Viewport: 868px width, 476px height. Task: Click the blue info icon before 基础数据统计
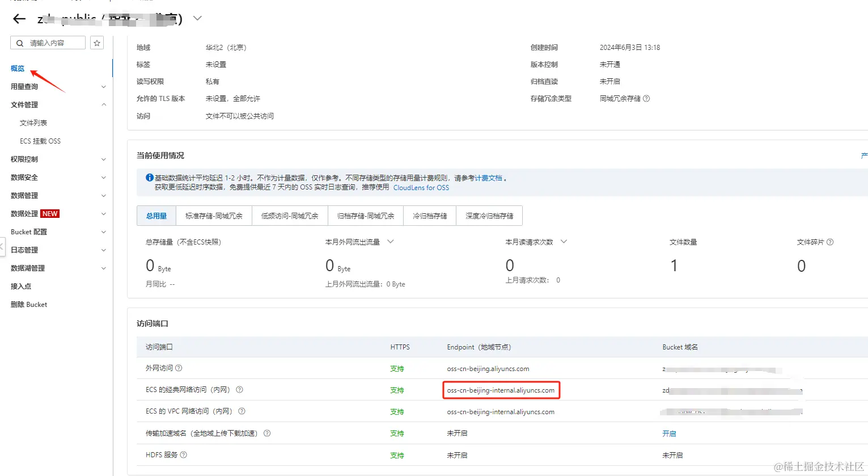tap(150, 178)
